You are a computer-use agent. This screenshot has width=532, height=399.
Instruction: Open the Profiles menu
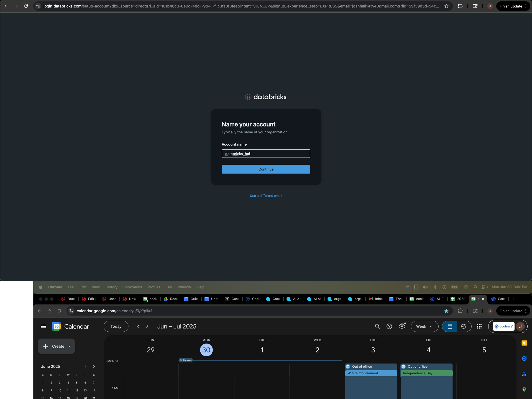154,287
